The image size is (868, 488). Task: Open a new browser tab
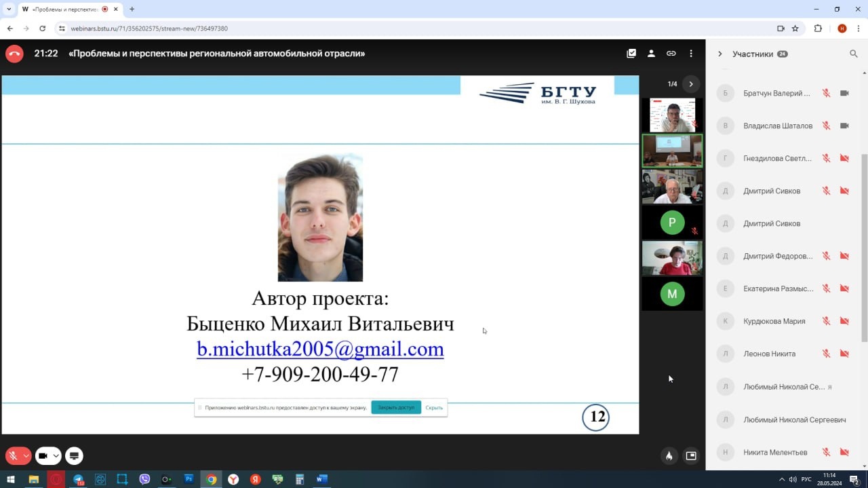click(132, 10)
